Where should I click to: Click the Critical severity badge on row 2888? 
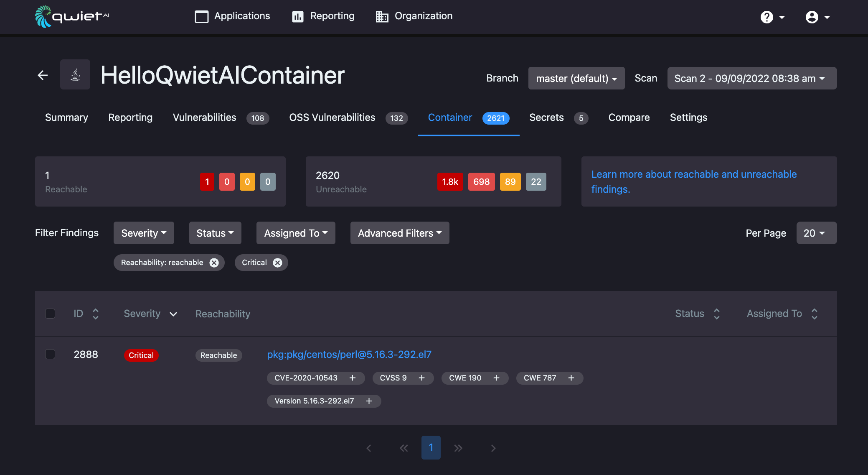pyautogui.click(x=141, y=355)
